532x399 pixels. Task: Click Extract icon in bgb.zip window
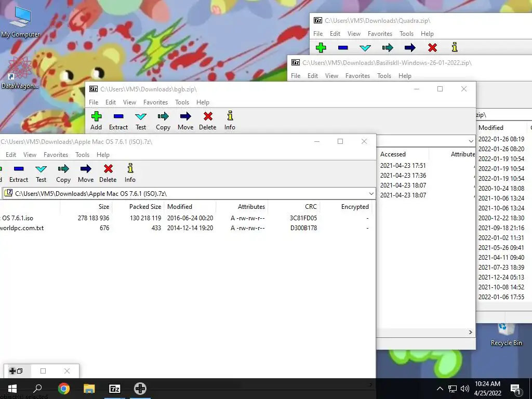[118, 116]
